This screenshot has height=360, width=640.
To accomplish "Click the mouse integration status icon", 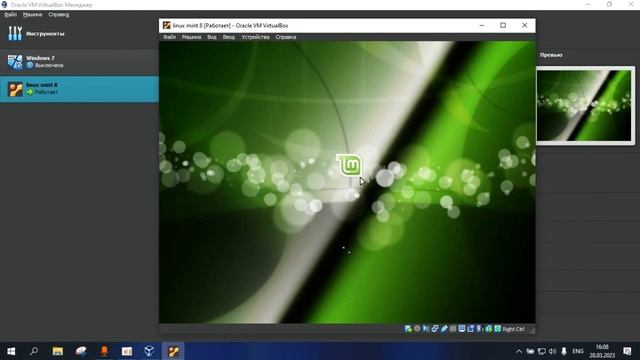I will tap(488, 329).
